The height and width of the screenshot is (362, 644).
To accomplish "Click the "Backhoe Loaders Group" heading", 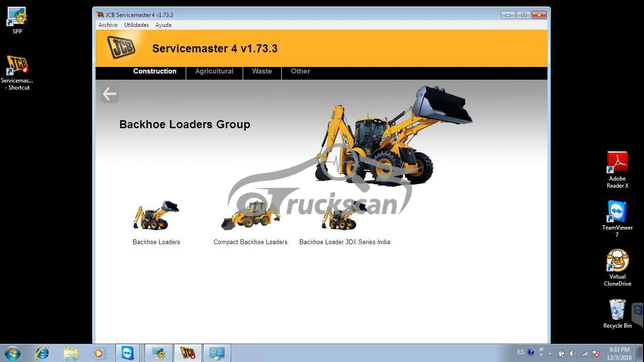I will pos(185,124).
